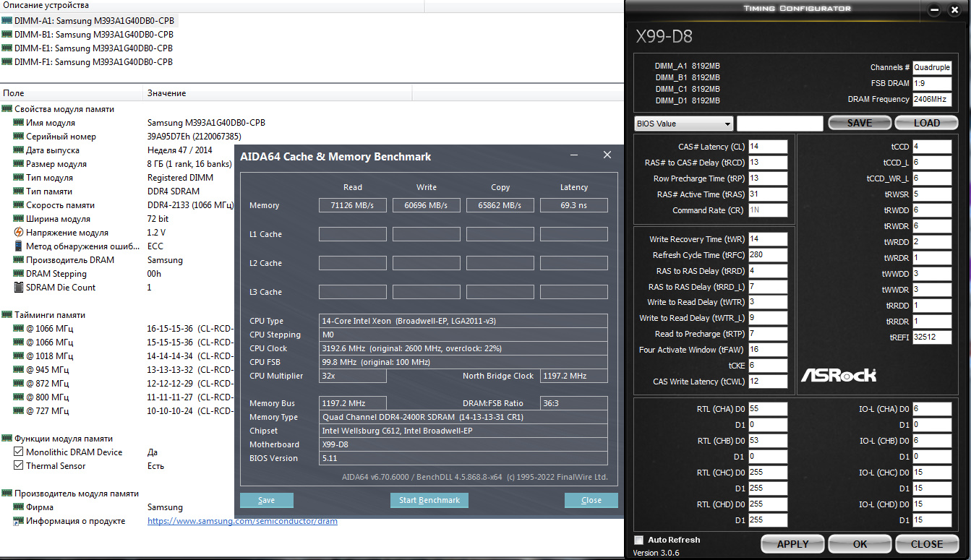Click Close in the AIDA64 benchmark window
The width and height of the screenshot is (971, 560).
(591, 500)
